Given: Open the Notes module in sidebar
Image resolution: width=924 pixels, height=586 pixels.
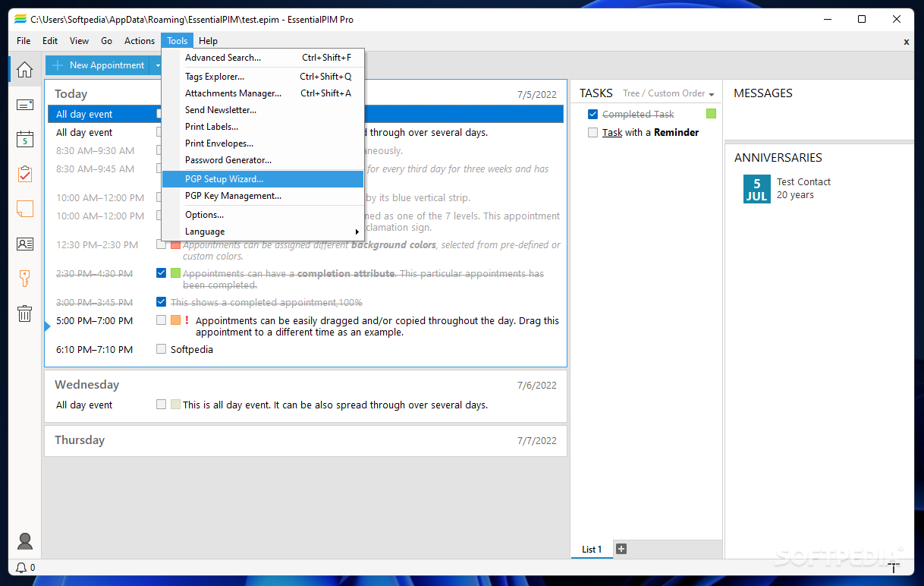Looking at the screenshot, I should [x=25, y=209].
